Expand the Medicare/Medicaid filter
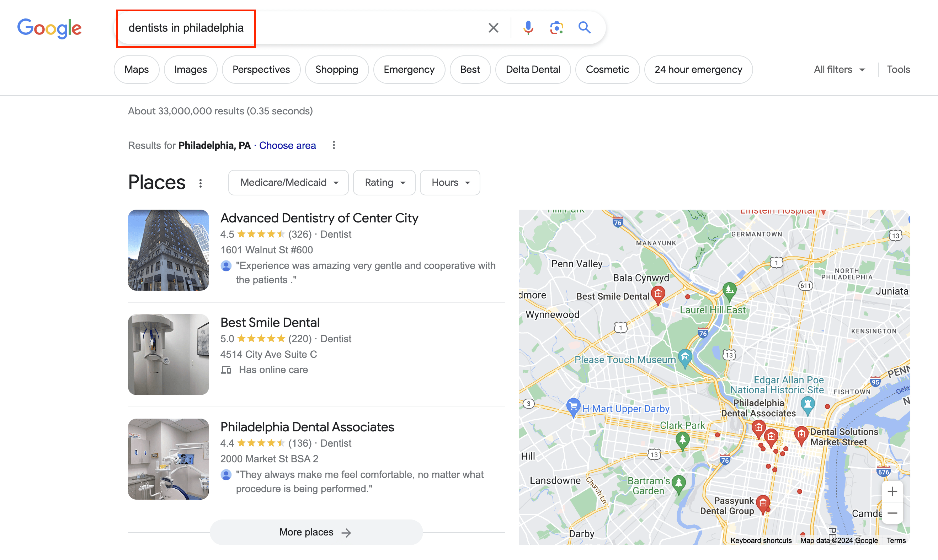938x560 pixels. pyautogui.click(x=289, y=183)
